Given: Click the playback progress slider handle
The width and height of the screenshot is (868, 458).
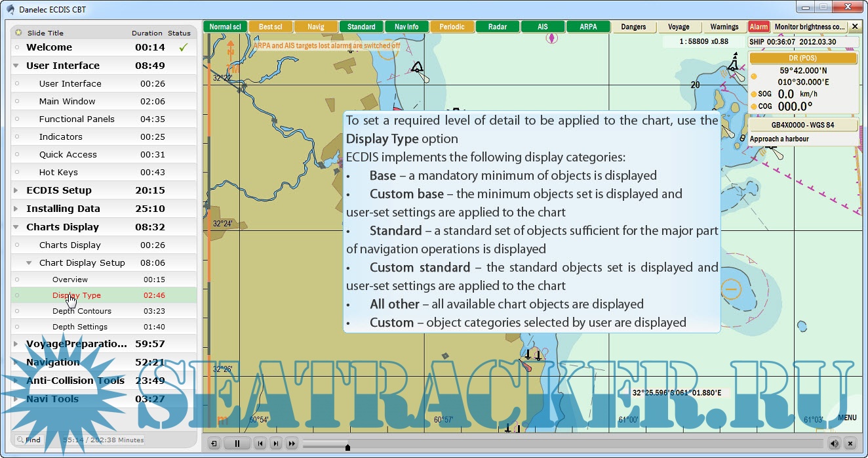Looking at the screenshot, I should tap(347, 447).
